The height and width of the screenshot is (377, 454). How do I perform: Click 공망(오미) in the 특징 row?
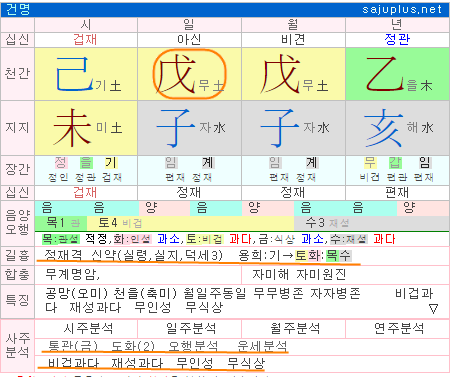tap(76, 294)
